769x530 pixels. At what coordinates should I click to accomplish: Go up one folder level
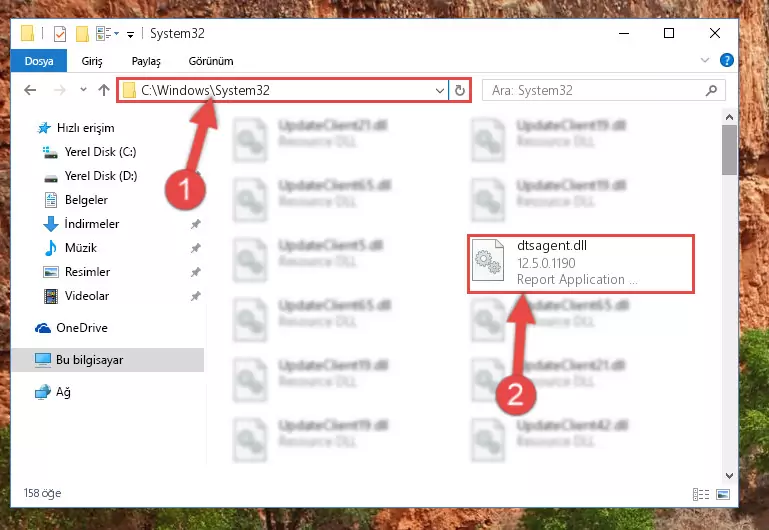point(104,90)
